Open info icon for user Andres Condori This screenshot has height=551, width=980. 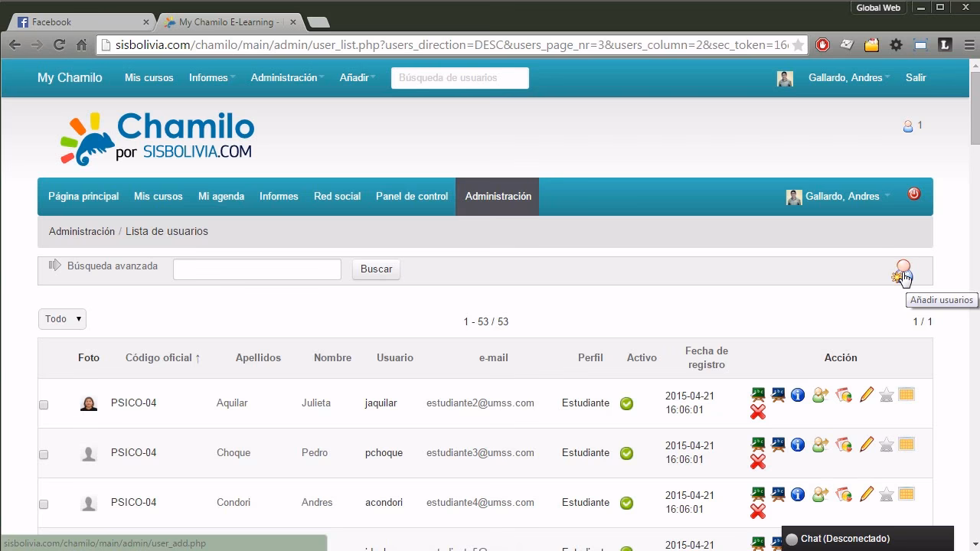point(798,494)
